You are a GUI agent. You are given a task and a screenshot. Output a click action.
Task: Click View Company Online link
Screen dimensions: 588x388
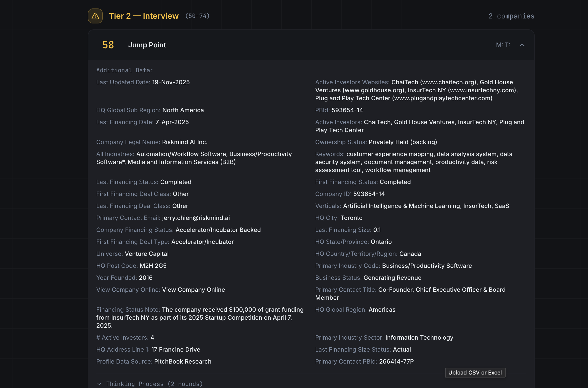pyautogui.click(x=193, y=290)
